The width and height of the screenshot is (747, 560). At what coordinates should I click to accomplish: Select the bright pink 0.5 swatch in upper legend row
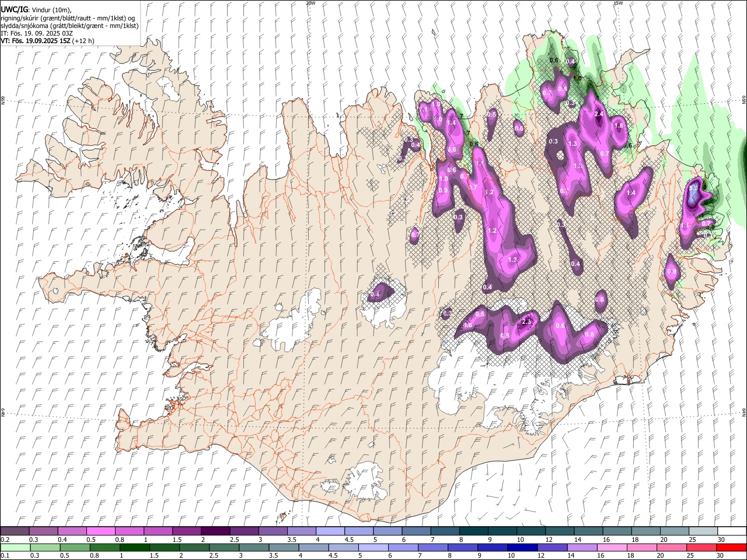coord(100,531)
